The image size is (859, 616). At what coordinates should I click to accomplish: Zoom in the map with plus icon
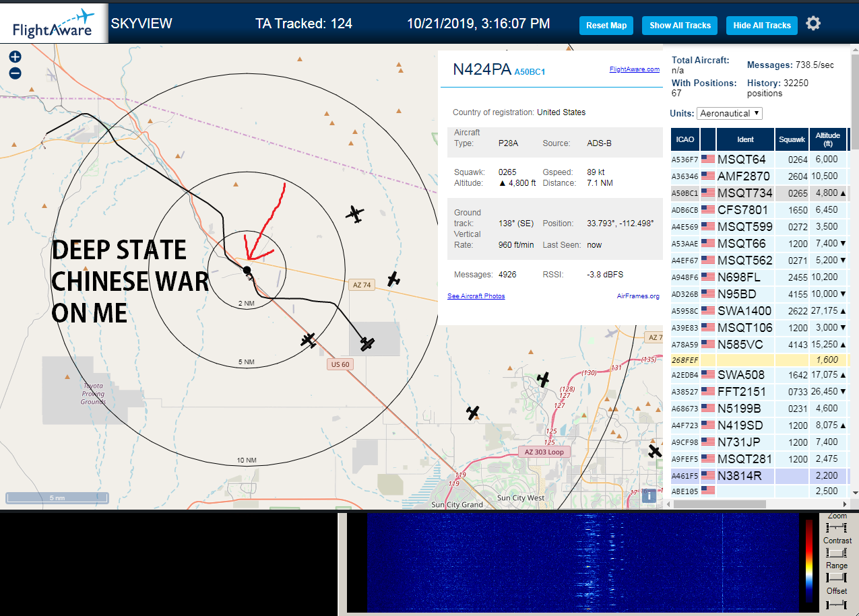coord(15,57)
